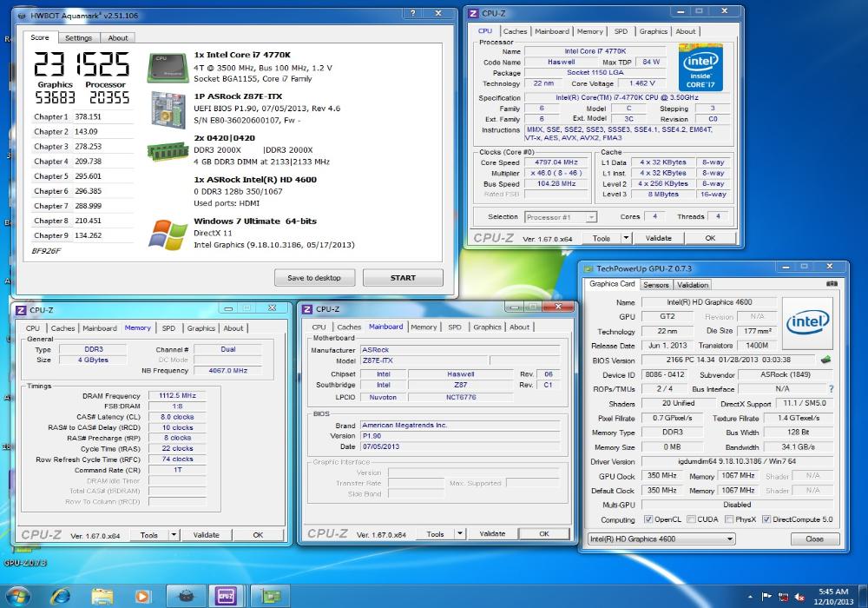868x608 pixels.
Task: Click OK in CPU-Z Memory window
Action: coord(258,535)
